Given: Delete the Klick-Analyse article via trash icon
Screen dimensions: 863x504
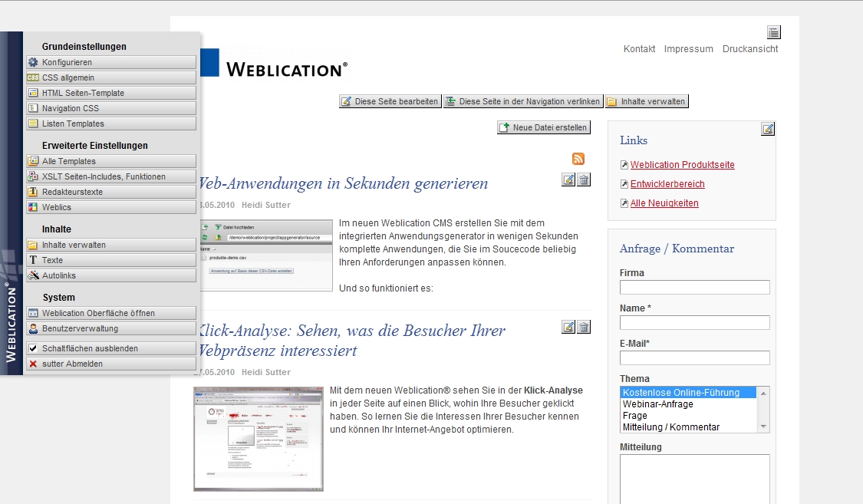Looking at the screenshot, I should (x=583, y=326).
